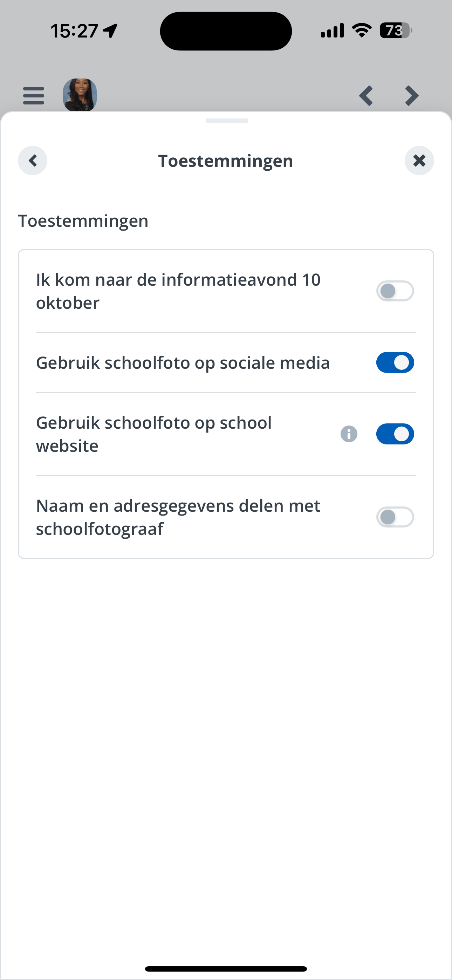452x980 pixels.
Task: Tap 'Ik kom naar de informatieavond' label
Action: [178, 291]
